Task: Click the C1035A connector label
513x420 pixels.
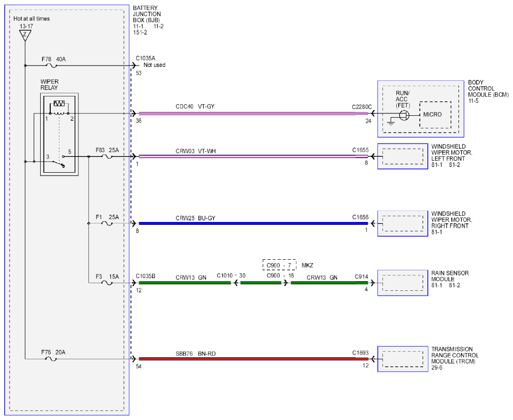Action: pos(146,58)
